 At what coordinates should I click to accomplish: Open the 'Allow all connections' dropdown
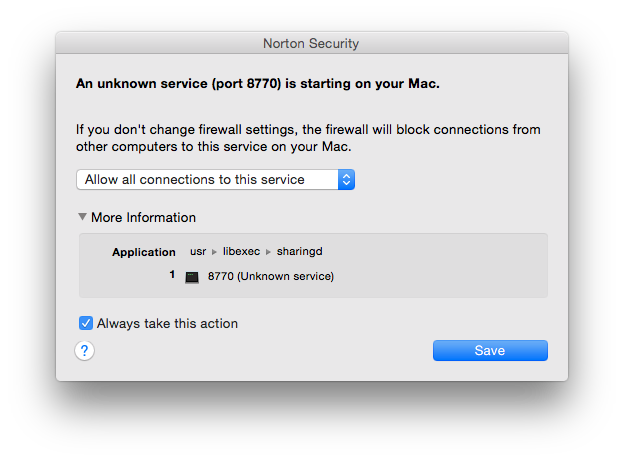tap(206, 180)
